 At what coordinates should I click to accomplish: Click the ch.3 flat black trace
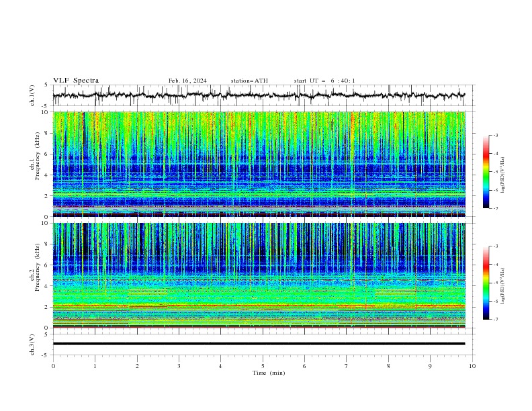pyautogui.click(x=259, y=344)
